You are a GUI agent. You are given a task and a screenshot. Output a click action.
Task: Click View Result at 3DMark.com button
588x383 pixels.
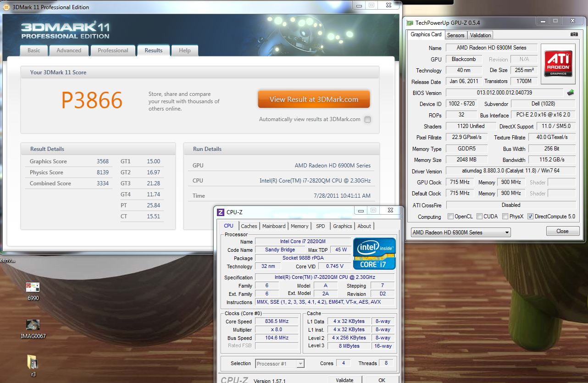point(314,99)
